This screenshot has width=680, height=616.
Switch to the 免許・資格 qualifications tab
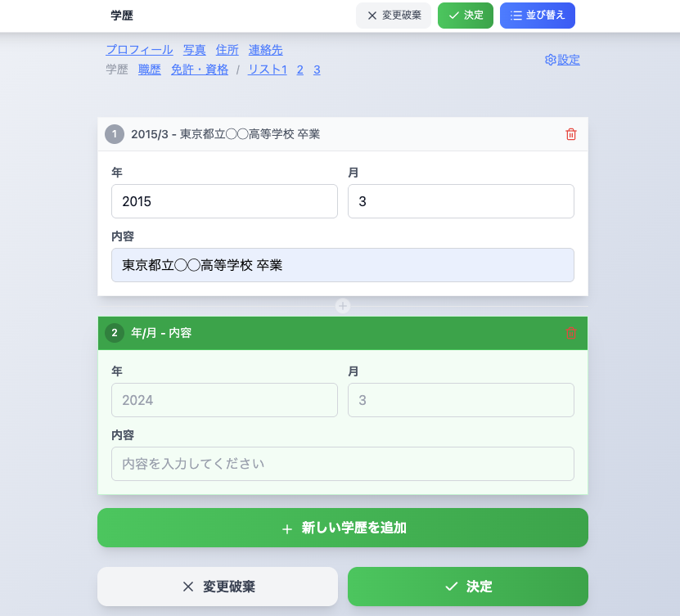click(200, 69)
